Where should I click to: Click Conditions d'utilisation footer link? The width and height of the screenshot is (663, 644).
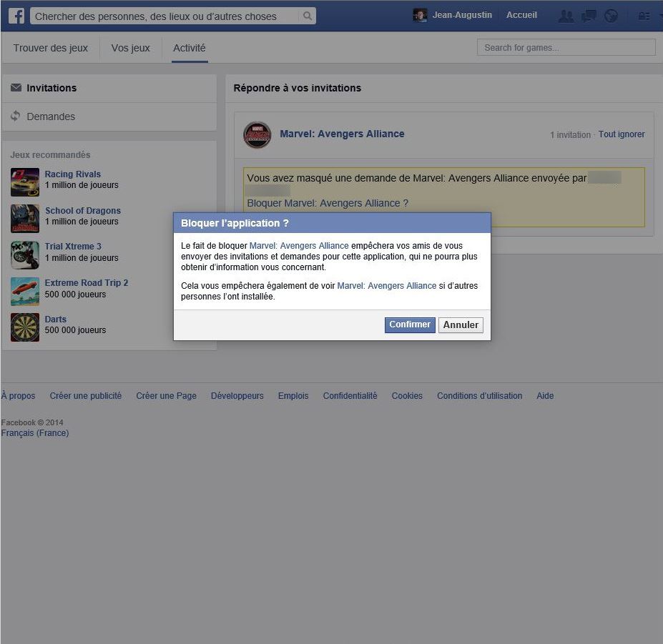(x=479, y=396)
